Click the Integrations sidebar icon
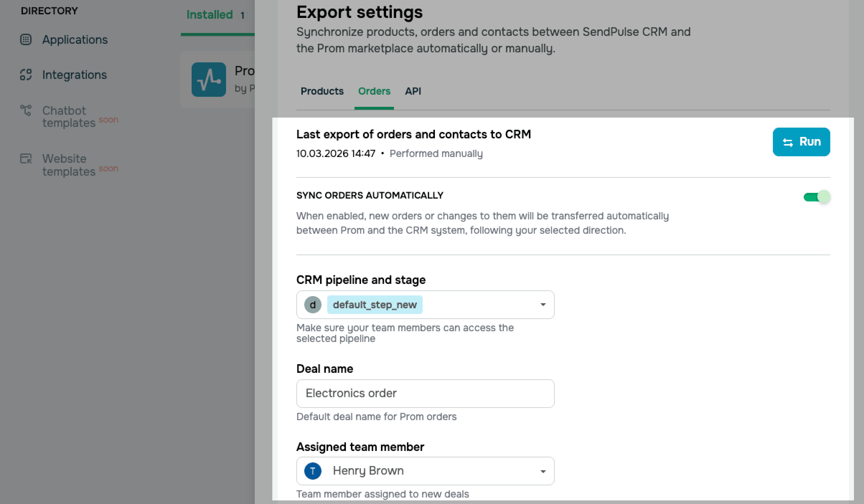Screen dimensions: 864x504 pyautogui.click(x=26, y=75)
